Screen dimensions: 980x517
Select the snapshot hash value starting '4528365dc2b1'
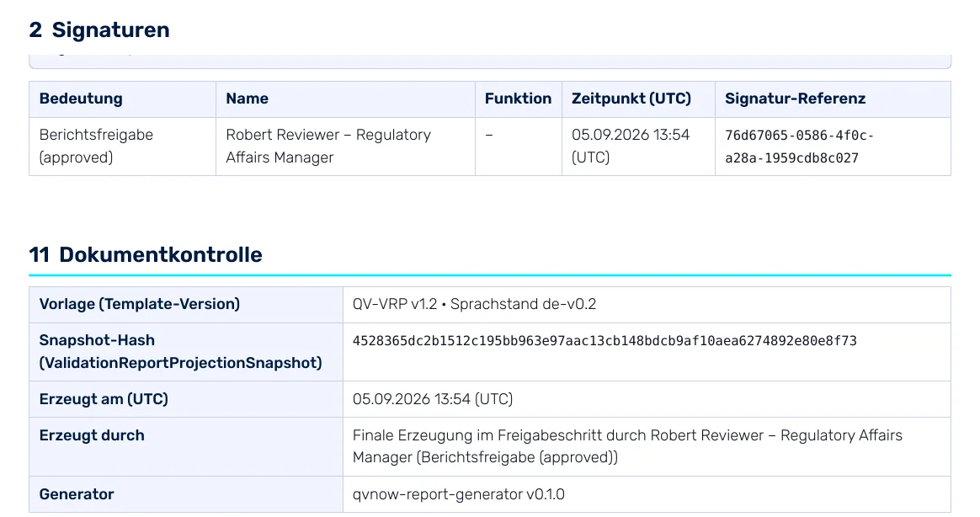point(605,341)
